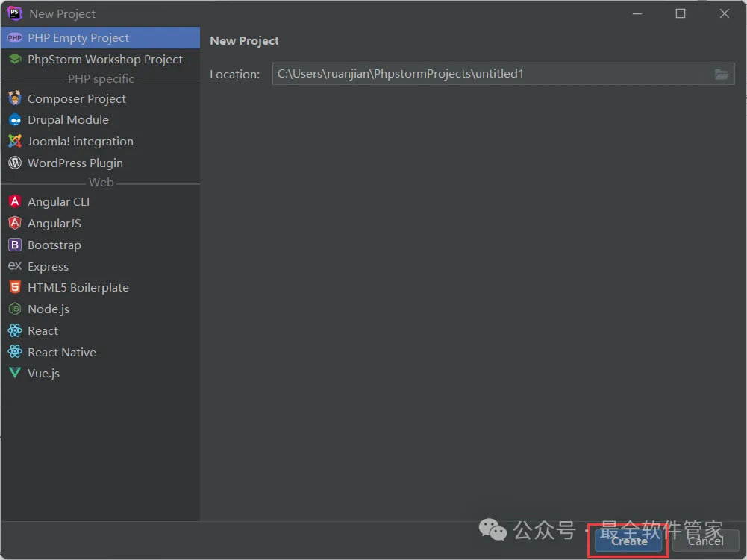The height and width of the screenshot is (560, 747).
Task: Select Vue.js project template
Action: (x=101, y=373)
